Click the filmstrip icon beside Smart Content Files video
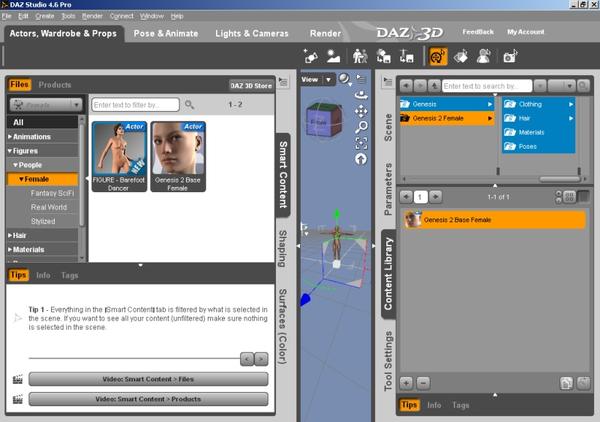 tap(18, 379)
